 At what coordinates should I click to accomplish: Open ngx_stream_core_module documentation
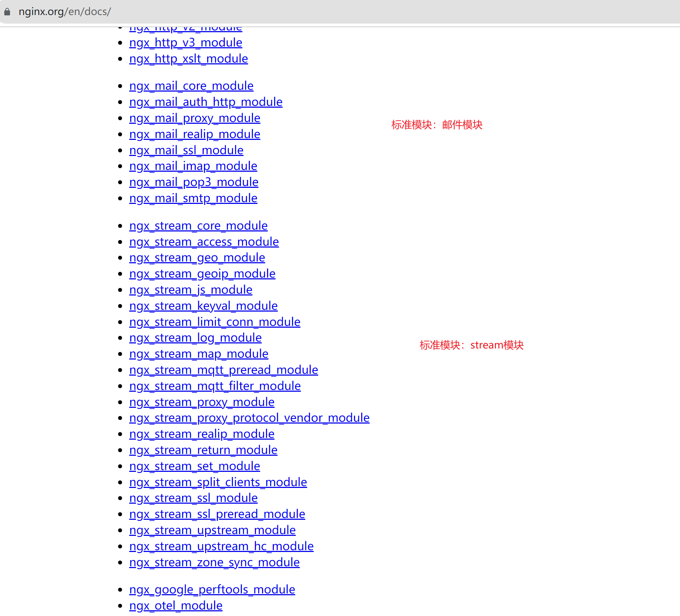tap(198, 226)
